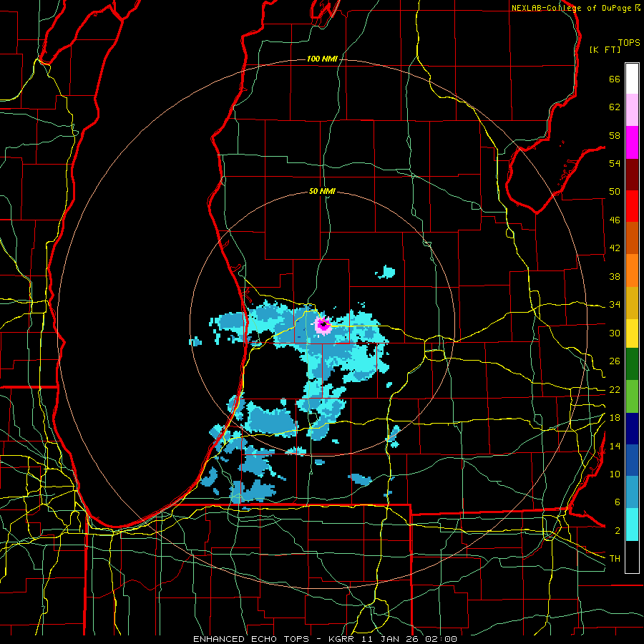
Task: Click the legend value 66
Action: [x=615, y=79]
